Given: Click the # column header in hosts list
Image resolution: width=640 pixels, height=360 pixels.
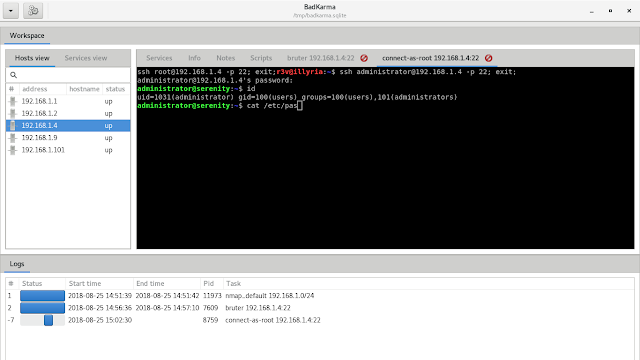Looking at the screenshot, I should pyautogui.click(x=12, y=89).
